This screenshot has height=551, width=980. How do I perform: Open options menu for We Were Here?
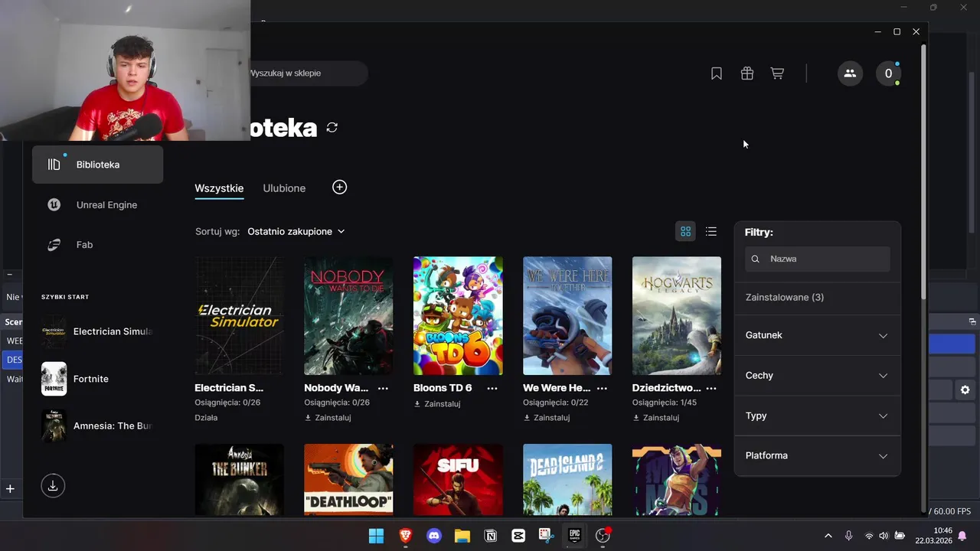pyautogui.click(x=602, y=388)
